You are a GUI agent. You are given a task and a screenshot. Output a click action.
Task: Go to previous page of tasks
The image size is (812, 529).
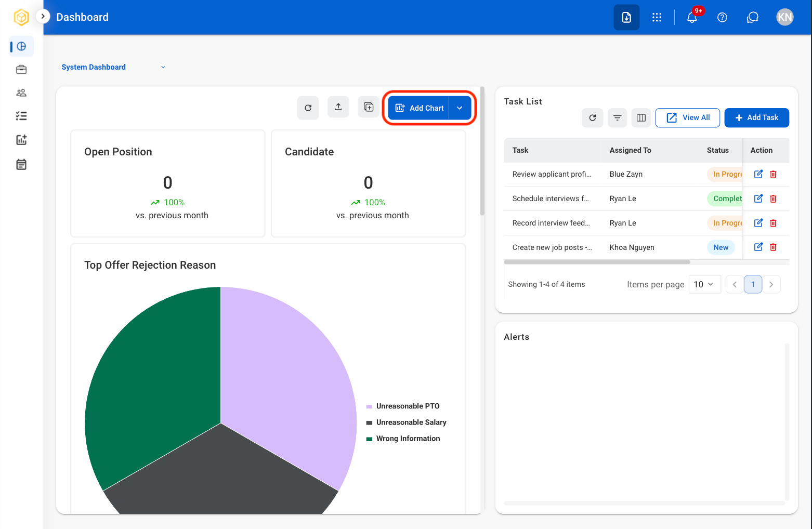click(x=735, y=284)
